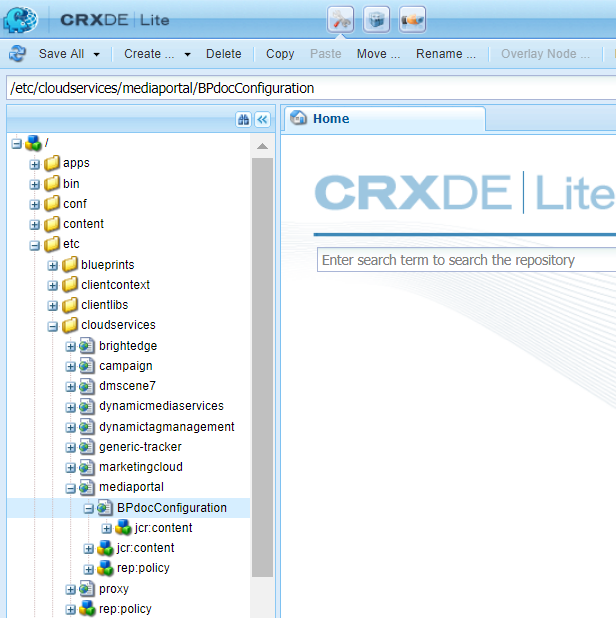Image resolution: width=616 pixels, height=618 pixels.
Task: Collapse the BPdocConfiguration node
Action: click(89, 509)
